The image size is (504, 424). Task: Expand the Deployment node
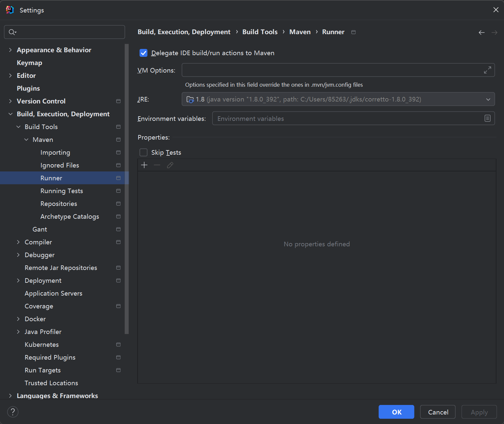[18, 280]
